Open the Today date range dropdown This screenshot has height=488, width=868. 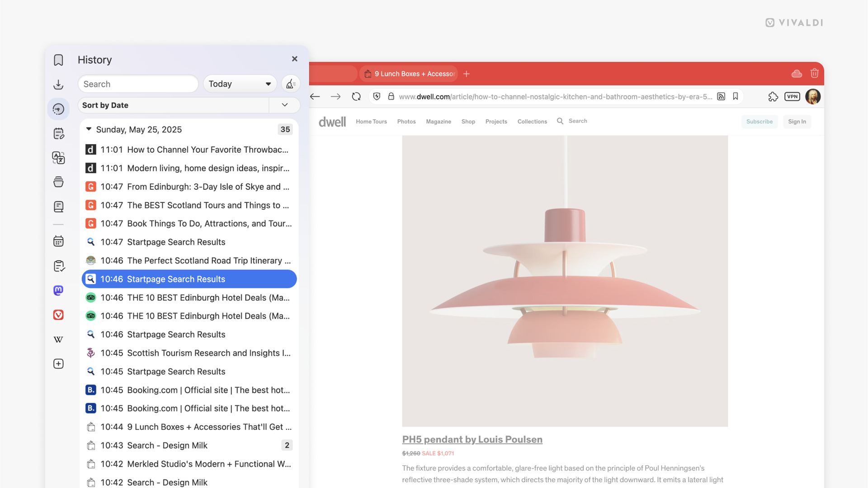click(x=240, y=84)
